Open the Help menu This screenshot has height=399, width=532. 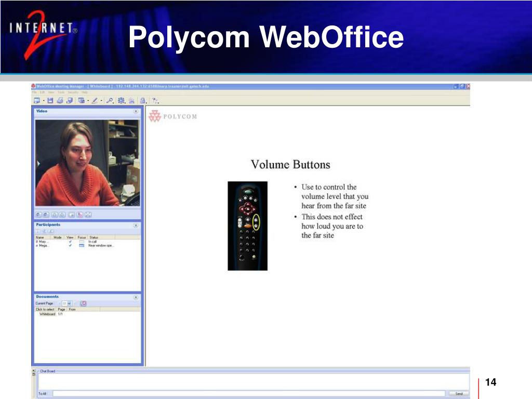click(x=85, y=92)
